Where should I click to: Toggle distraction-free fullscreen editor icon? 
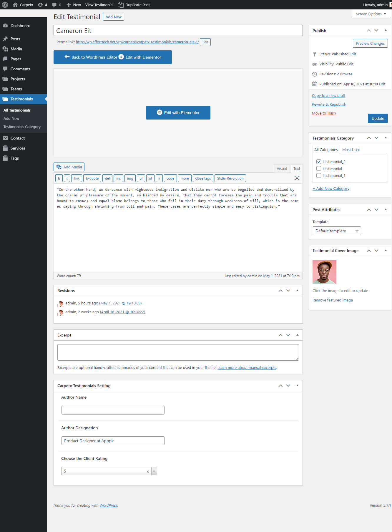pos(297,178)
